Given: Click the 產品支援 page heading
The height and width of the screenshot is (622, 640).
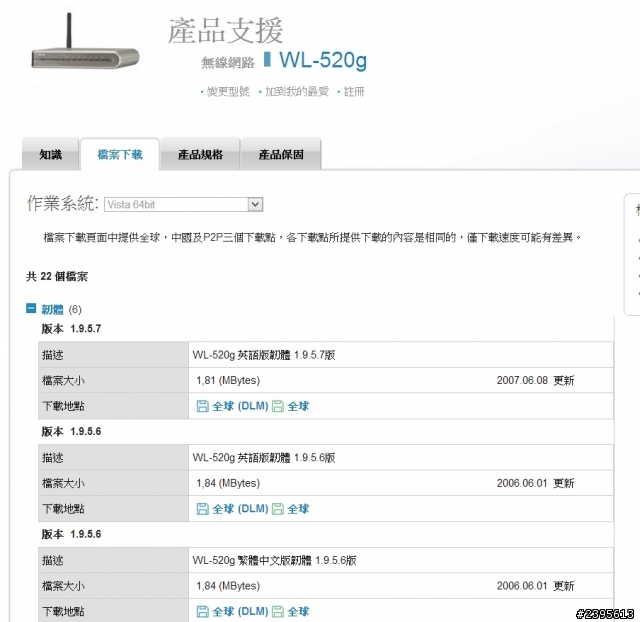Looking at the screenshot, I should [225, 31].
